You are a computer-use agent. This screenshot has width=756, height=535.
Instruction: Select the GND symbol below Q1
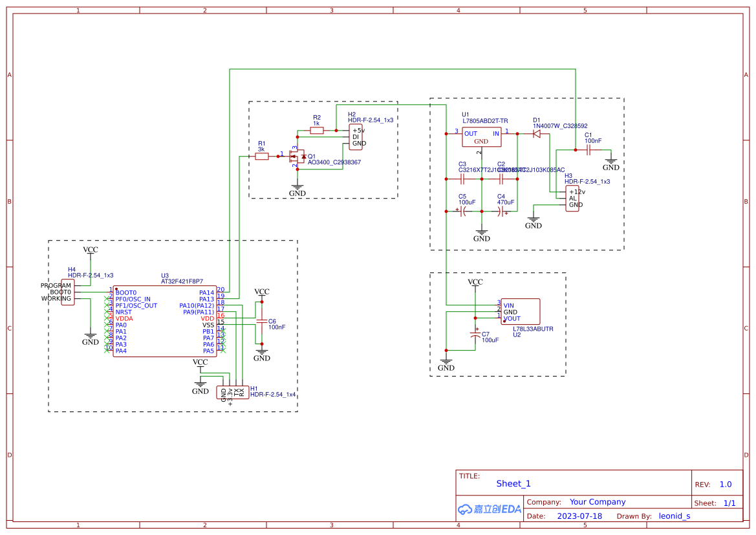point(297,188)
